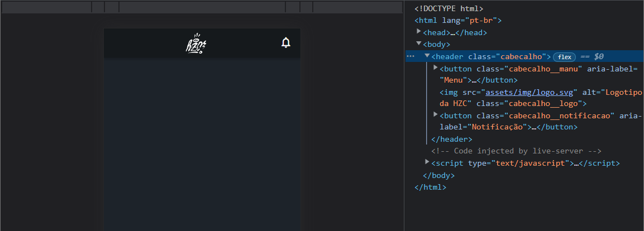The height and width of the screenshot is (231, 644).
Task: Expand the cabecalho__manu button node
Action: [x=436, y=68]
